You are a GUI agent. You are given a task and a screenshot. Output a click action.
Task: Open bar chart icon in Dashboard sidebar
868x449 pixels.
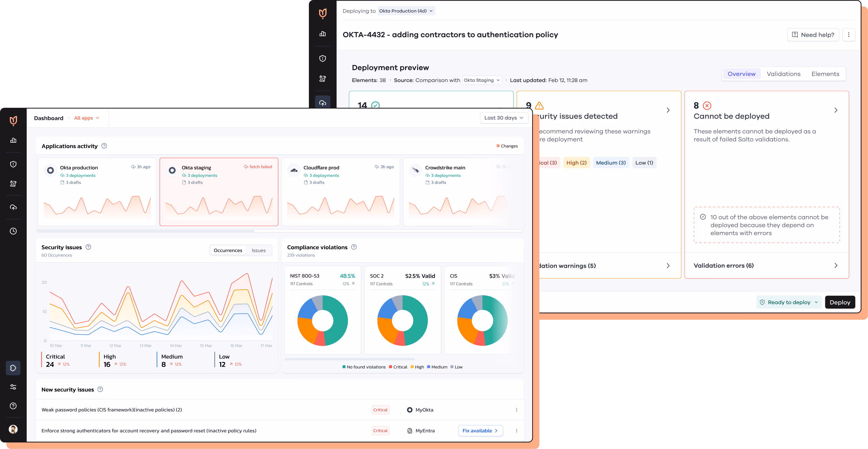point(13,140)
